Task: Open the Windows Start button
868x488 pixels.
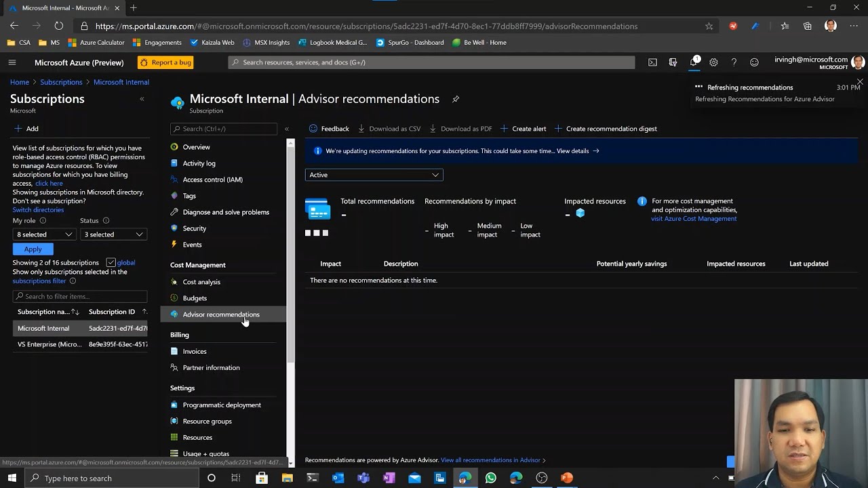Action: [x=12, y=478]
